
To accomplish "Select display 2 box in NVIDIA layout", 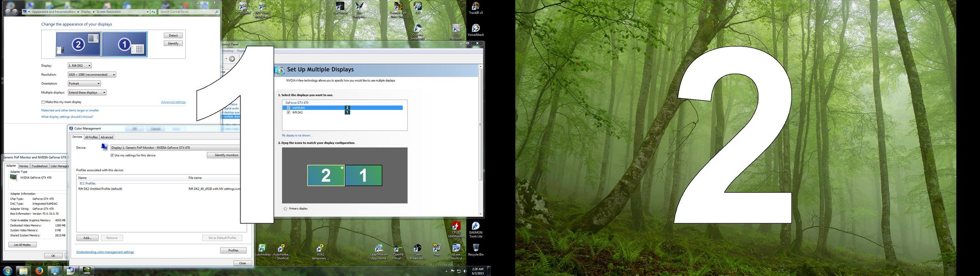I will pyautogui.click(x=326, y=175).
